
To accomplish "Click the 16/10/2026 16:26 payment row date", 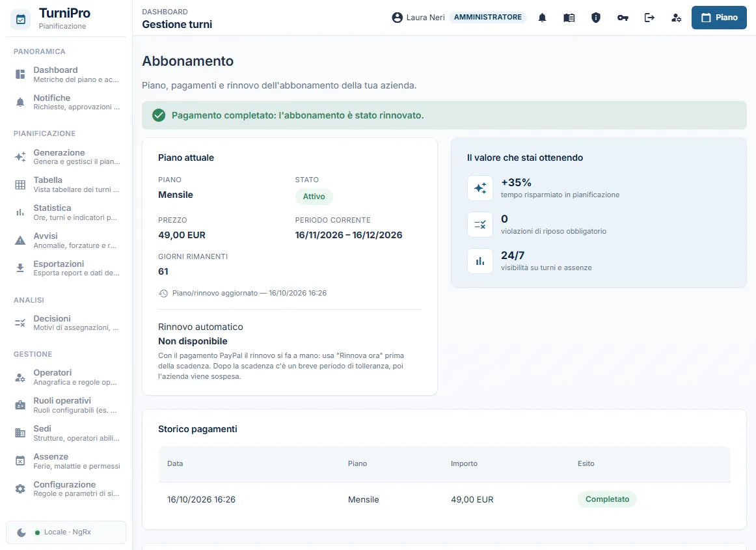I will 201,499.
